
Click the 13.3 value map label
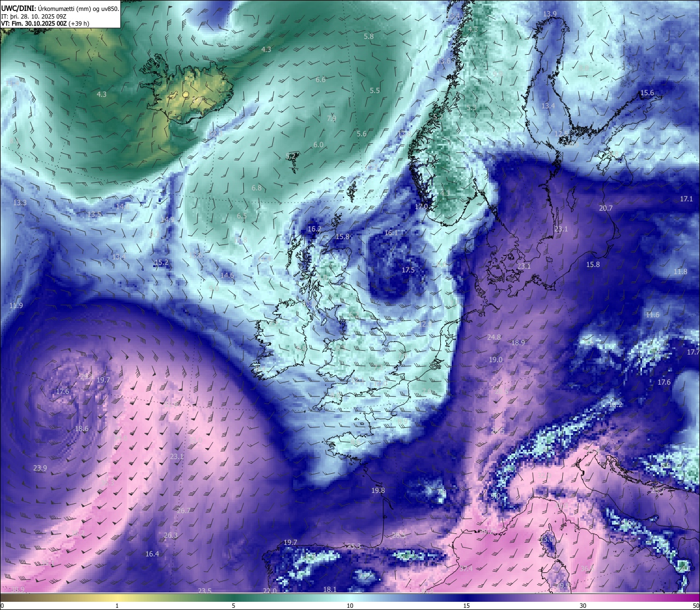click(x=20, y=203)
